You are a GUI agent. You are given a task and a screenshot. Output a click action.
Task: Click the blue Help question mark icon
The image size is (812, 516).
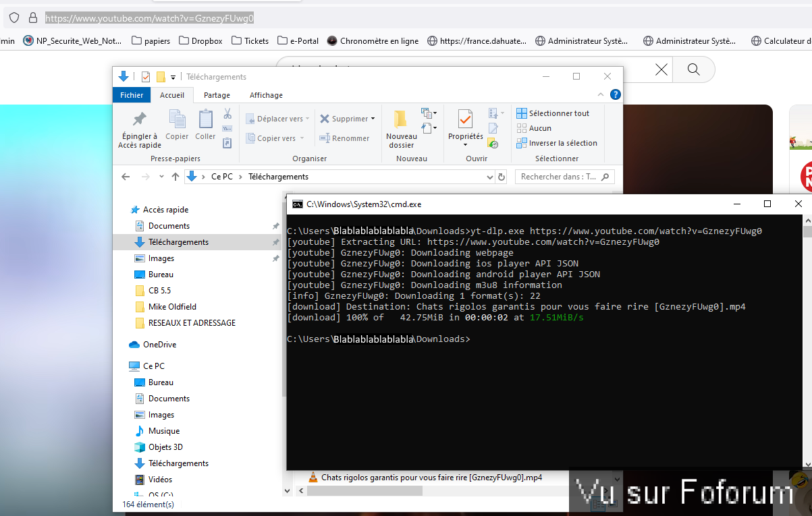pos(615,95)
